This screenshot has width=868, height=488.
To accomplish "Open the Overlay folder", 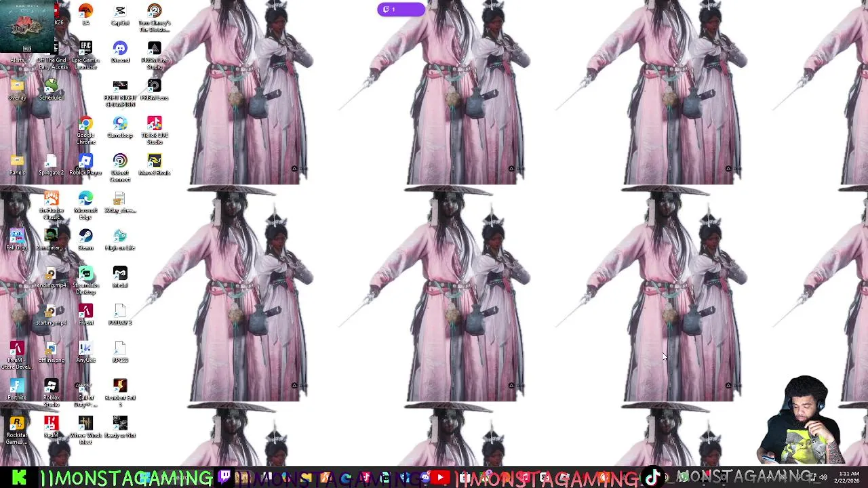I will (x=17, y=89).
